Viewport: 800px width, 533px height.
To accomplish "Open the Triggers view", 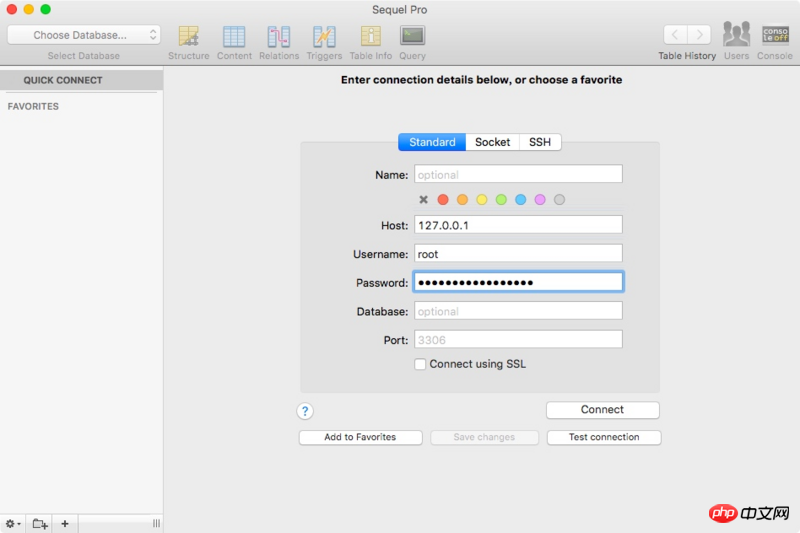I will tap(324, 43).
